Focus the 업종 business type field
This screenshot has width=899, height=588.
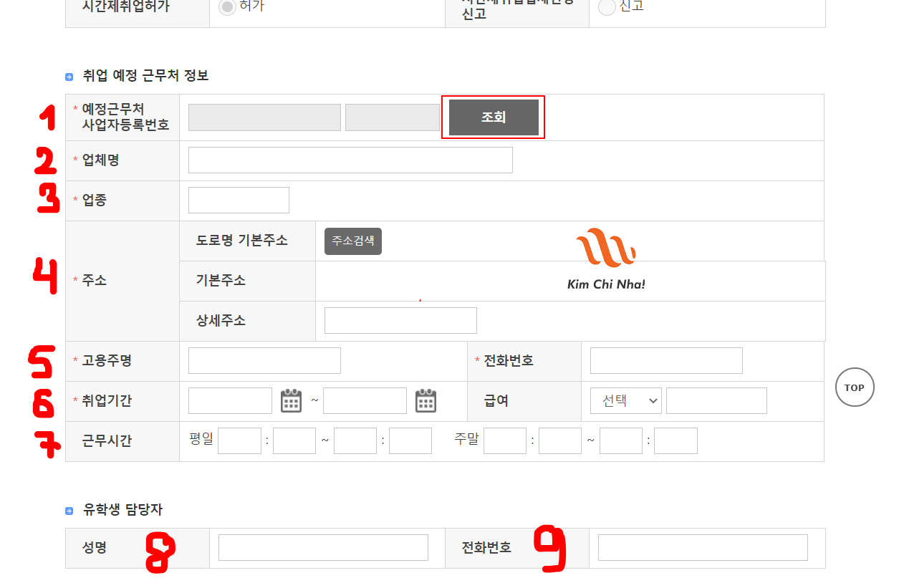tap(239, 201)
